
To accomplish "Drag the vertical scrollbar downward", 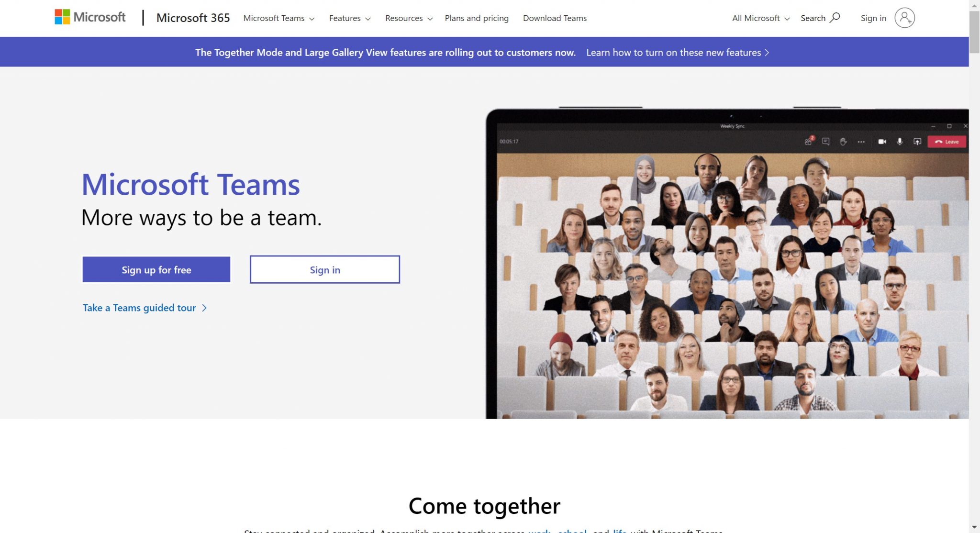I will coord(975,36).
